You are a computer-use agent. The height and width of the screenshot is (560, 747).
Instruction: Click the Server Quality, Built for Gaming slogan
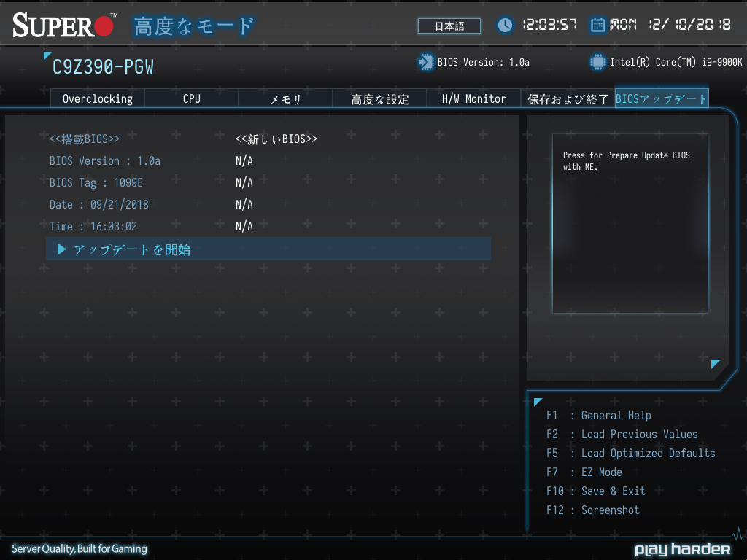tap(80, 549)
